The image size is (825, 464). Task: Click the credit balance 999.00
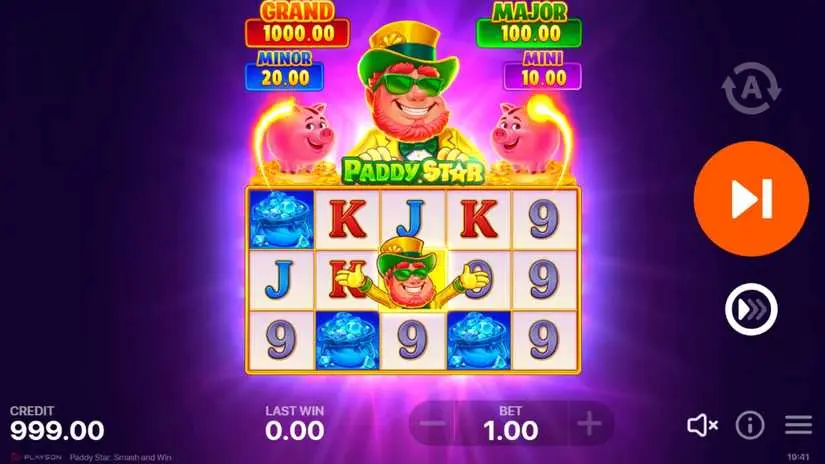pyautogui.click(x=57, y=431)
